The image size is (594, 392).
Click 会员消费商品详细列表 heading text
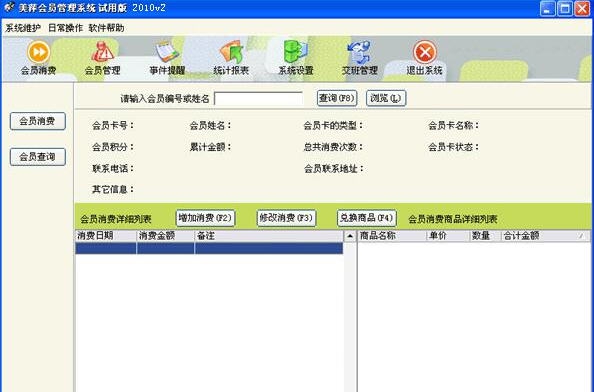[453, 219]
